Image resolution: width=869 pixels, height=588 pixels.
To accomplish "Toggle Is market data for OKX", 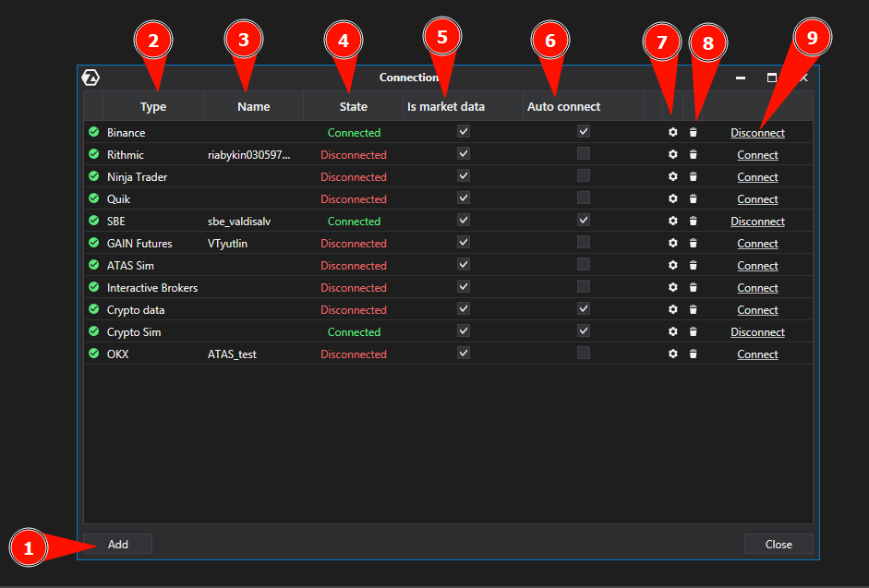I will tap(464, 353).
